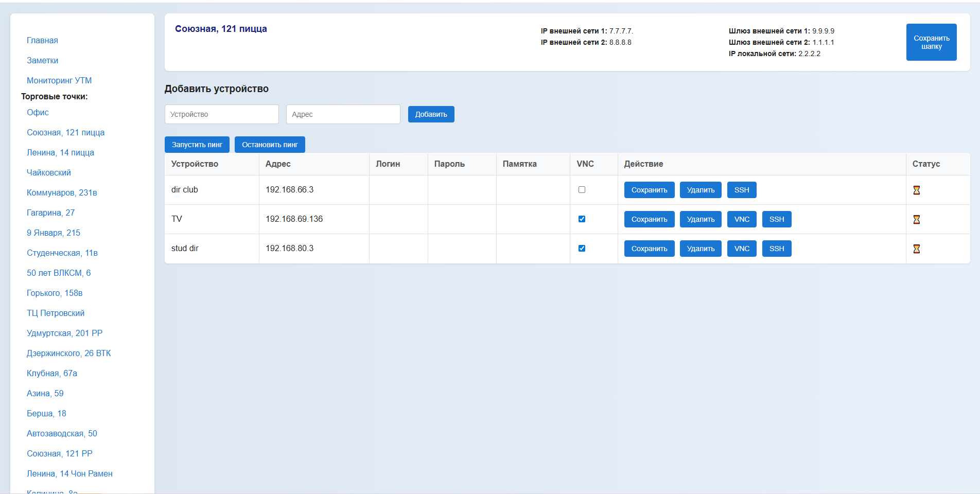Go to Мониторинг УТМ in sidebar
Screen dimensions: 980x494
[59, 80]
